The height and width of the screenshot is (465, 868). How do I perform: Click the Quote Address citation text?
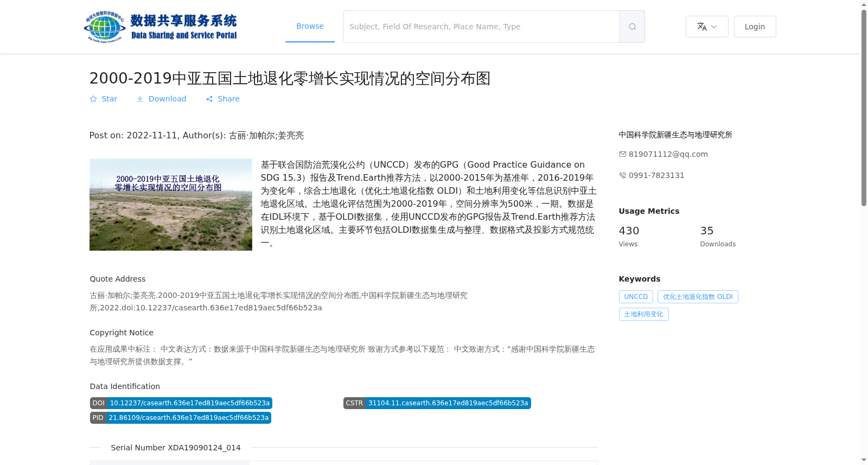point(279,302)
